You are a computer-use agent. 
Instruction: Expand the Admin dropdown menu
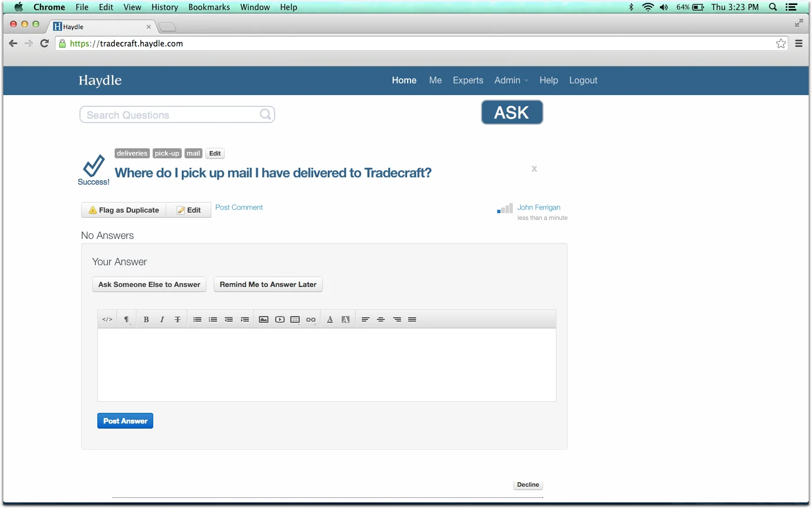pos(511,81)
